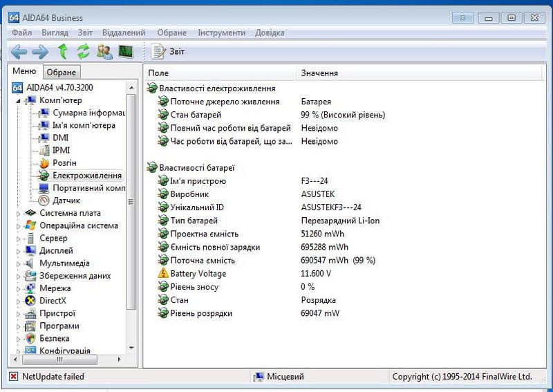Click the gauge icon next to Датчик
The height and width of the screenshot is (392, 553).
coord(44,200)
